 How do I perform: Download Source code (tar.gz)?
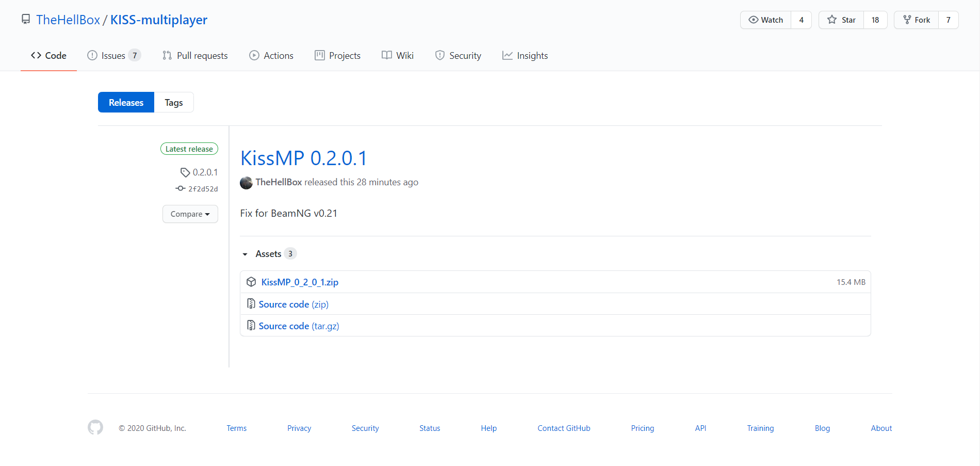(299, 326)
